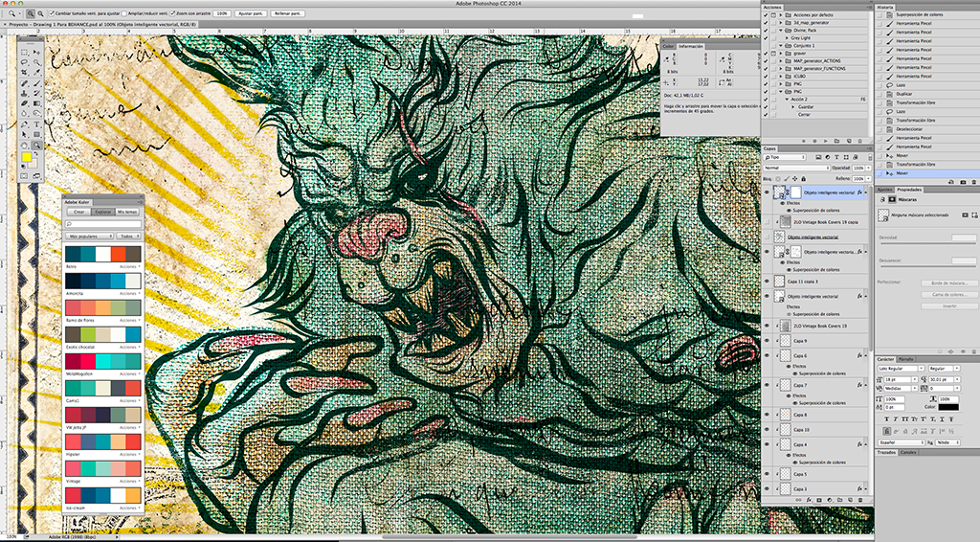Toggle checkmark for 'Acciones por defecto' action set

(x=766, y=15)
